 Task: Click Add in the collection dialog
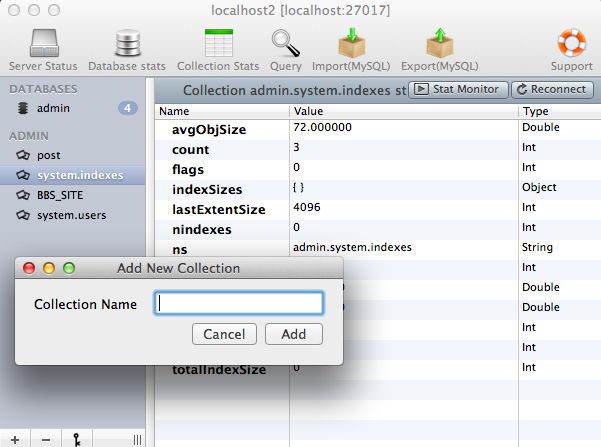click(294, 334)
